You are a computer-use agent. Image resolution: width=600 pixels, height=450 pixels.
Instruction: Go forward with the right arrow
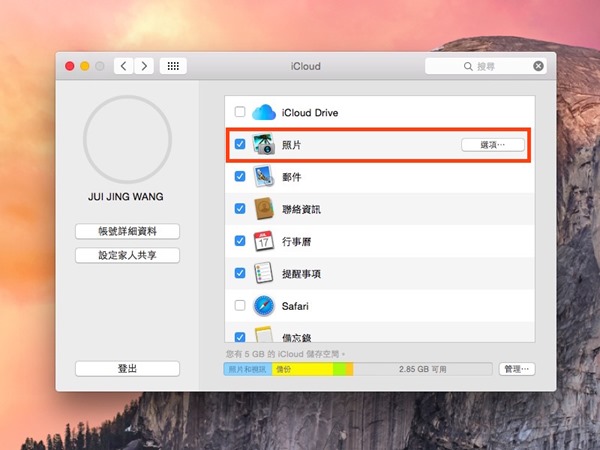coord(144,66)
